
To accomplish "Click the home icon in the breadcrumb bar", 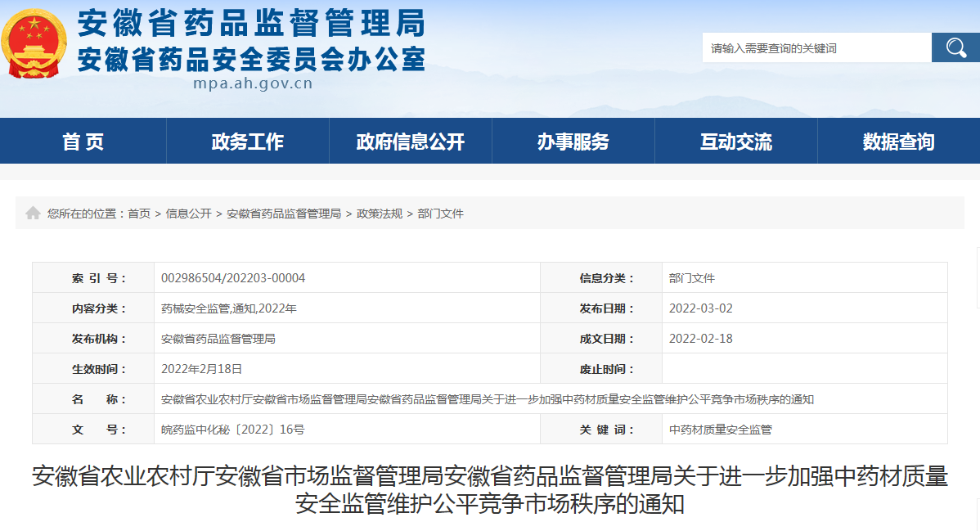I will (33, 213).
